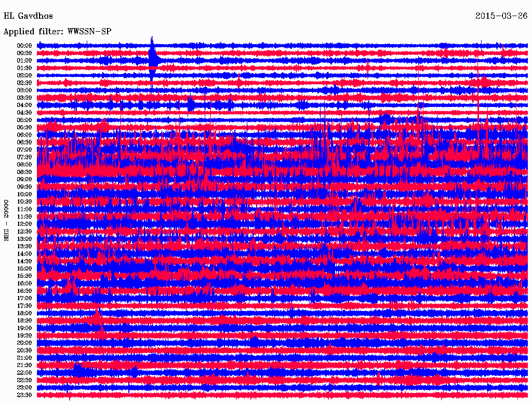Image resolution: width=532 pixels, height=405 pixels.
Task: Click the 17:00 time label
Action: (24, 298)
